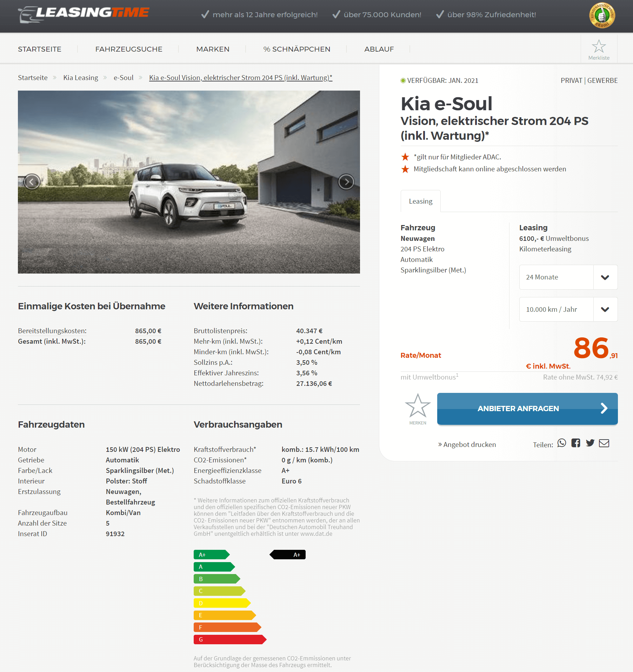This screenshot has height=672, width=633.
Task: Open the 10.000 km / Jahr dropdown
Action: pos(568,309)
